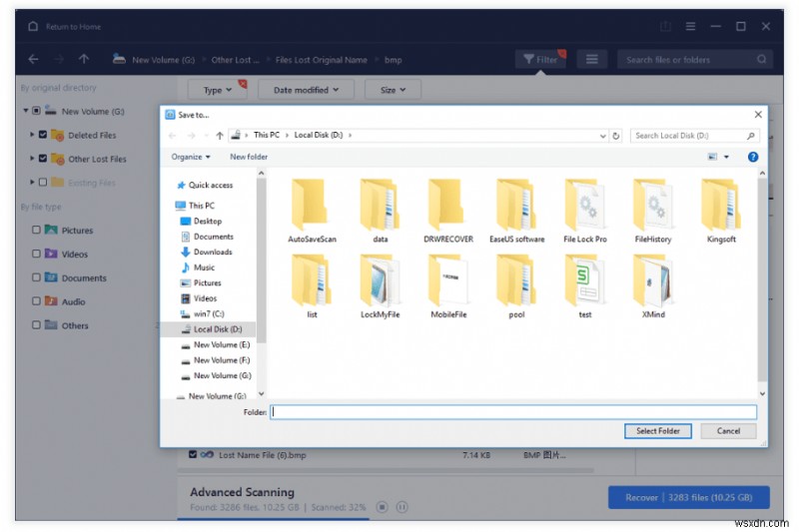
Task: Select the LockMyFile folder icon
Action: click(x=380, y=280)
